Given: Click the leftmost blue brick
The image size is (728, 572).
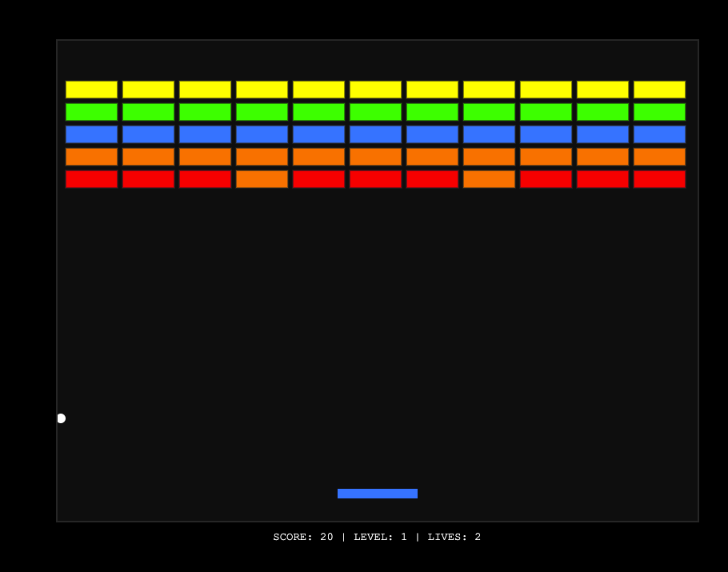Looking at the screenshot, I should pyautogui.click(x=91, y=134).
